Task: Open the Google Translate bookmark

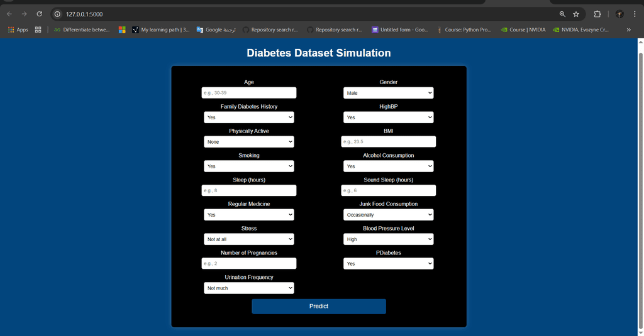Action: 216,30
